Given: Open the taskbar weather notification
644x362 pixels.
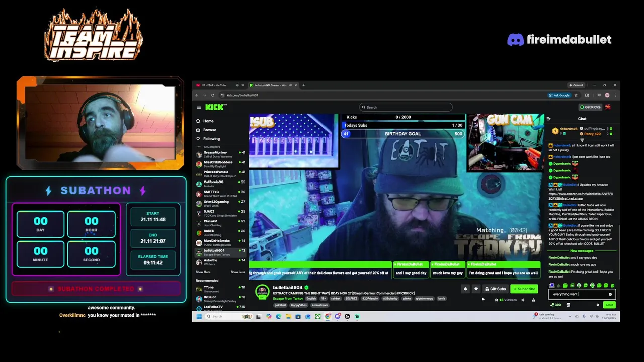Looking at the screenshot, I should (x=547, y=317).
